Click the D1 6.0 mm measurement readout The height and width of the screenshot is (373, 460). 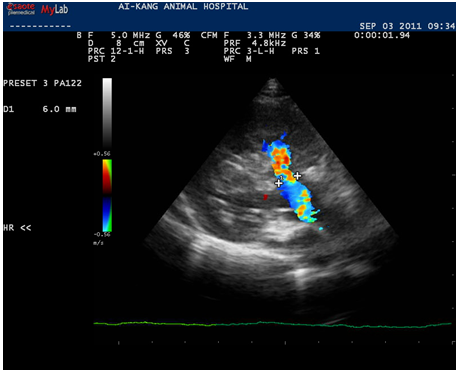[x=40, y=109]
